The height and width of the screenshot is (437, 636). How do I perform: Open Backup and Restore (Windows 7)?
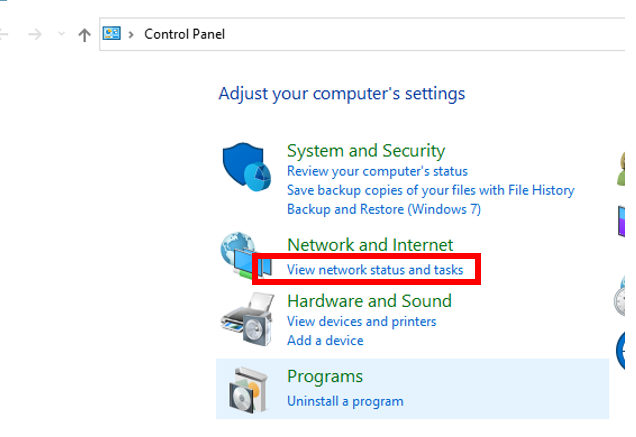tap(383, 209)
